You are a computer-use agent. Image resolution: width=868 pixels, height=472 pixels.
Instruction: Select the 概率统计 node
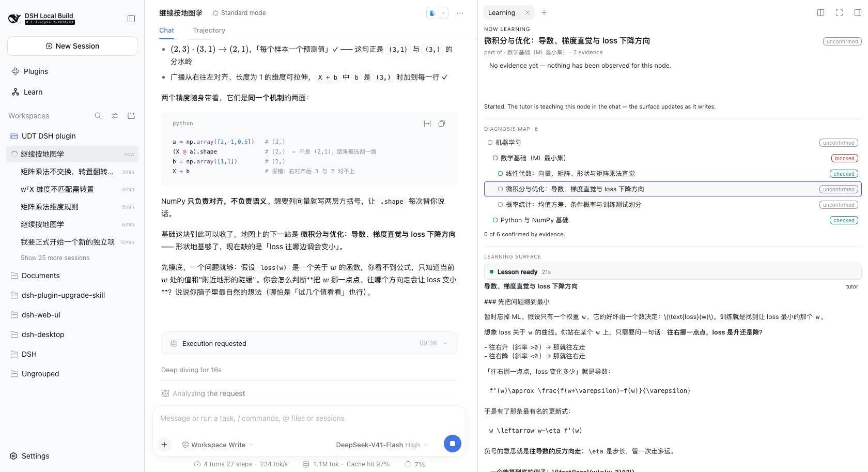pyautogui.click(x=673, y=205)
